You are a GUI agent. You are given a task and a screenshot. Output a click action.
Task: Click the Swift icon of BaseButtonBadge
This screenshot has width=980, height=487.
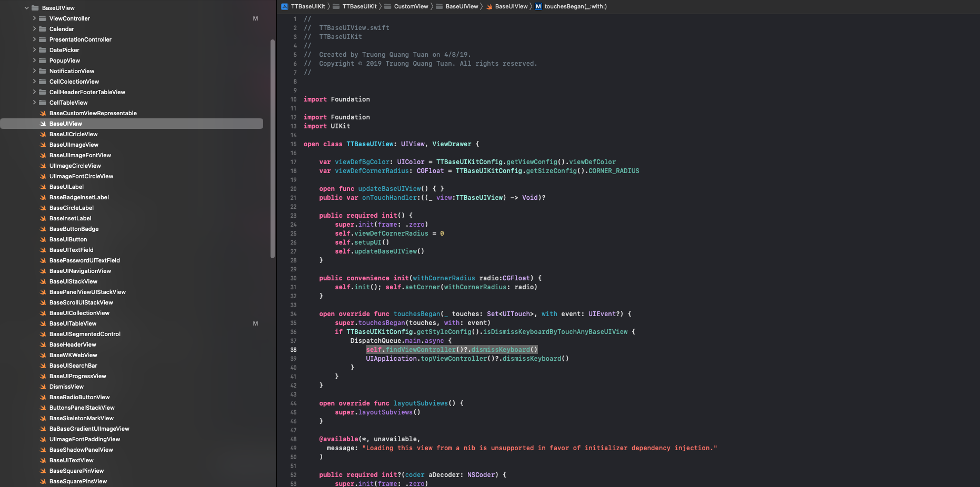pyautogui.click(x=43, y=229)
